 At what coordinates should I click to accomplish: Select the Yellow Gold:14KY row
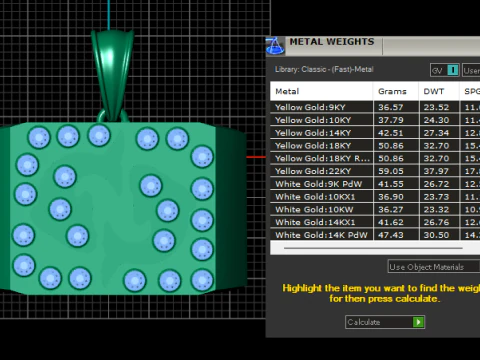pos(375,133)
